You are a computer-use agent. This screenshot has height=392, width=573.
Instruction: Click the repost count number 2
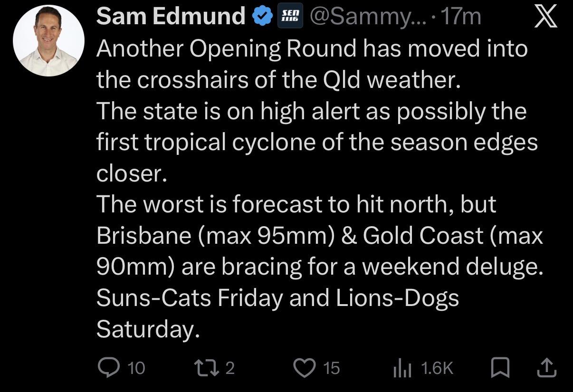pyautogui.click(x=230, y=368)
